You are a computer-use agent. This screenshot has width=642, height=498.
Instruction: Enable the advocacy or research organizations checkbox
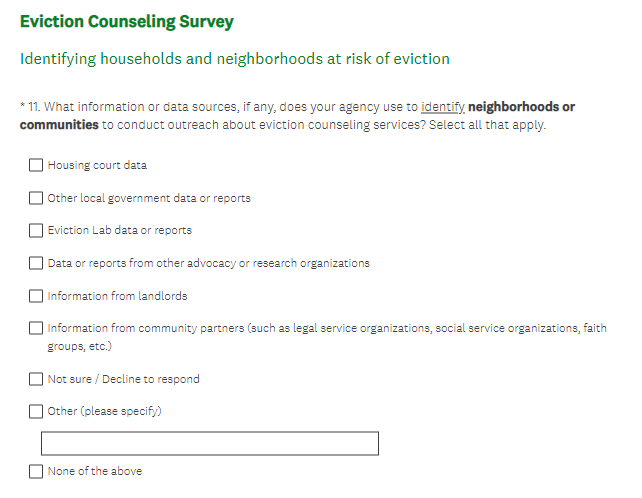pos(36,263)
